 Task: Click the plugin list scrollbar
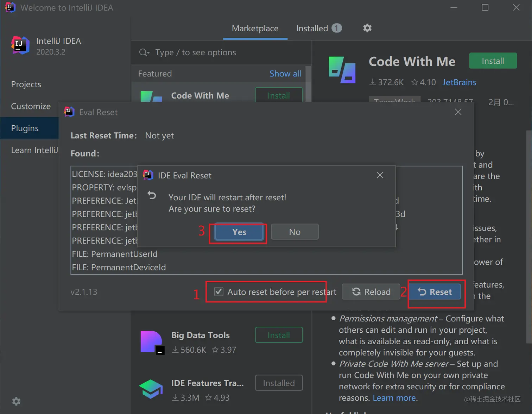308,84
